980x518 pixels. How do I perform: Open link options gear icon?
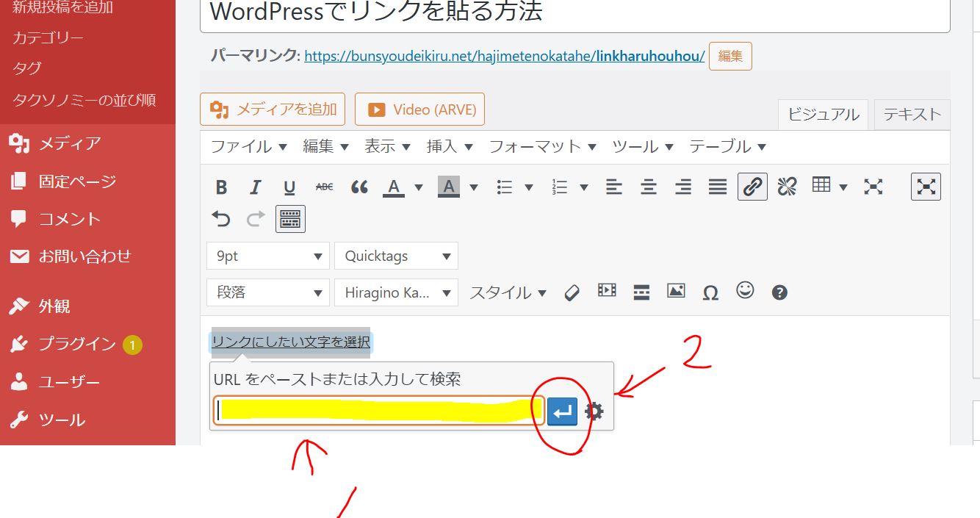pos(594,411)
